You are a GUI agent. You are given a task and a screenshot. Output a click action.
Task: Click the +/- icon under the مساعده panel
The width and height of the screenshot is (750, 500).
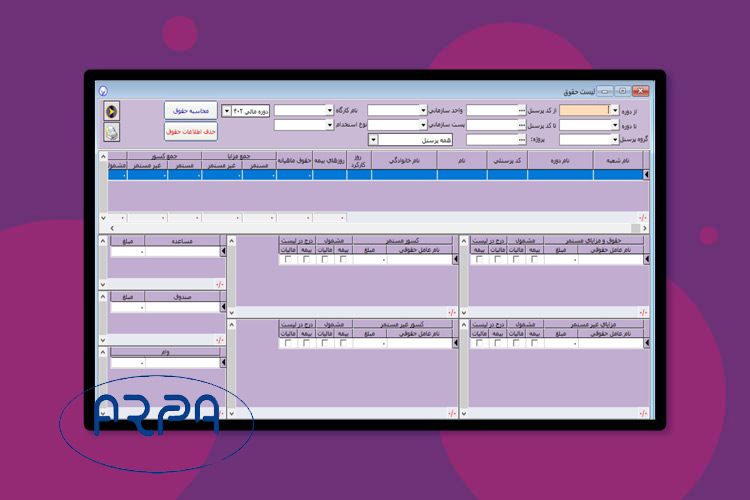(219, 285)
